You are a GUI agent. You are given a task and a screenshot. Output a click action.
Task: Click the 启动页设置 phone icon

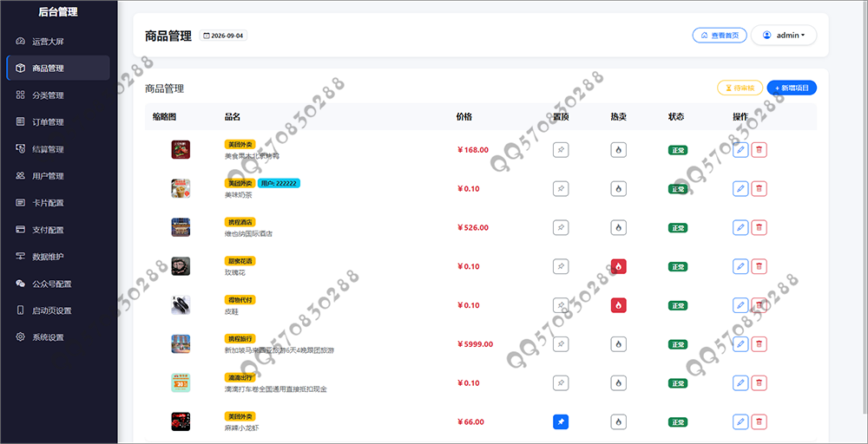click(x=21, y=310)
